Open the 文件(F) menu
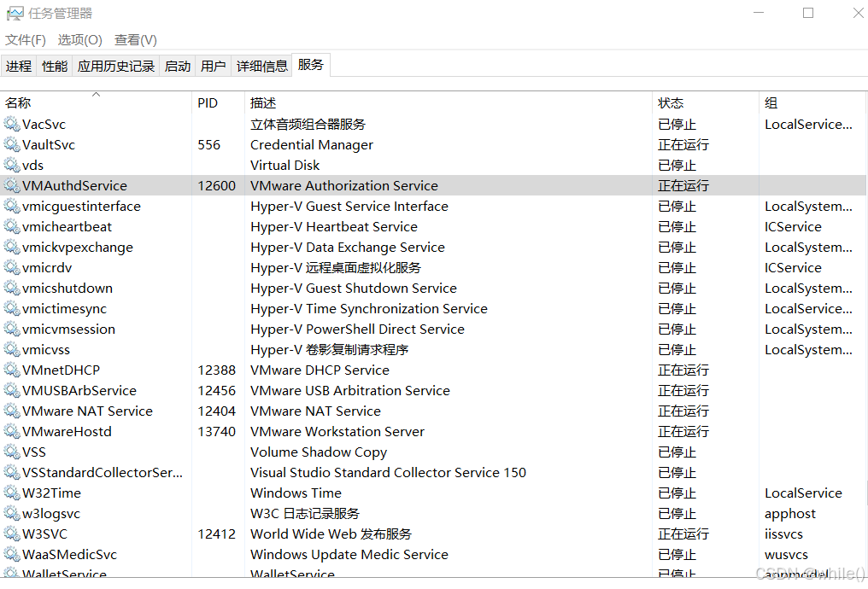Image resolution: width=868 pixels, height=589 pixels. 25,39
